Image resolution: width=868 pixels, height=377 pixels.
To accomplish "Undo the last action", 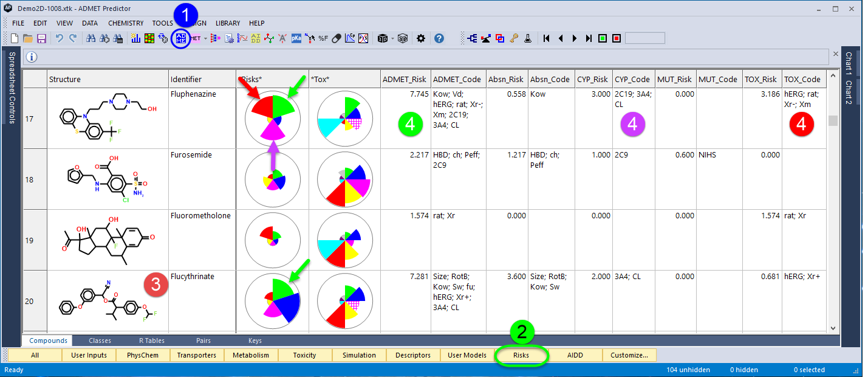I will point(59,38).
